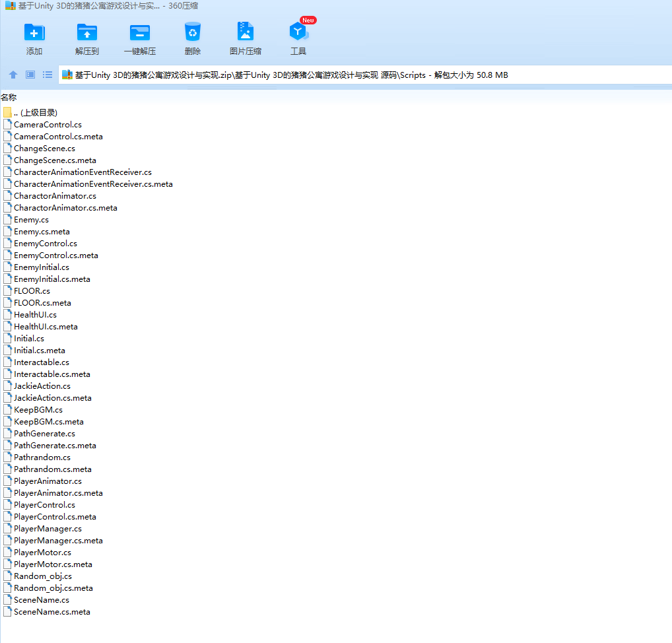Select the file name EnemyControl.cs
This screenshot has height=643, width=672.
pyautogui.click(x=46, y=244)
